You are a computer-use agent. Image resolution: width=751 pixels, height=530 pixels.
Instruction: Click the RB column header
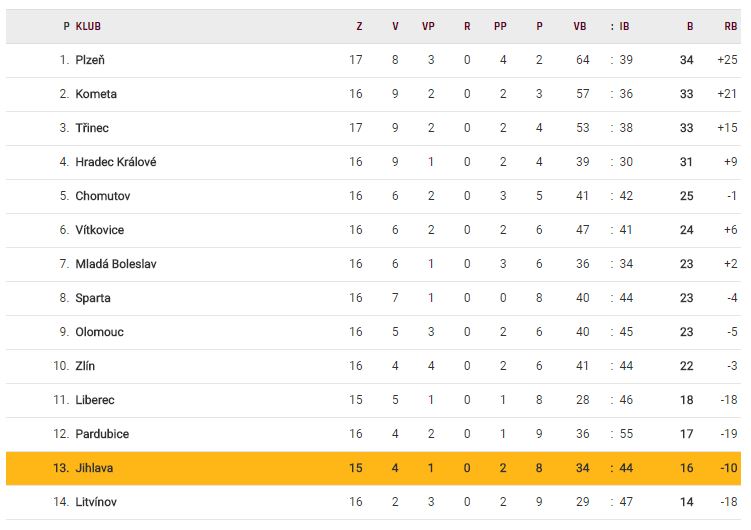point(730,26)
